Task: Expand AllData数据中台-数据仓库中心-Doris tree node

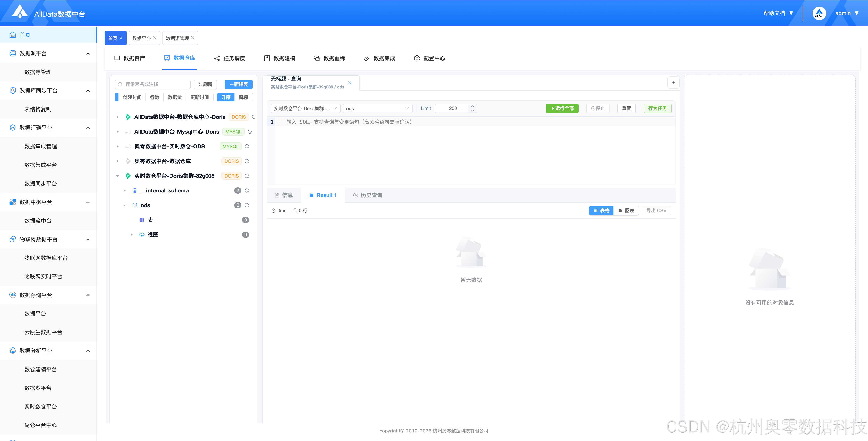Action: coord(118,117)
